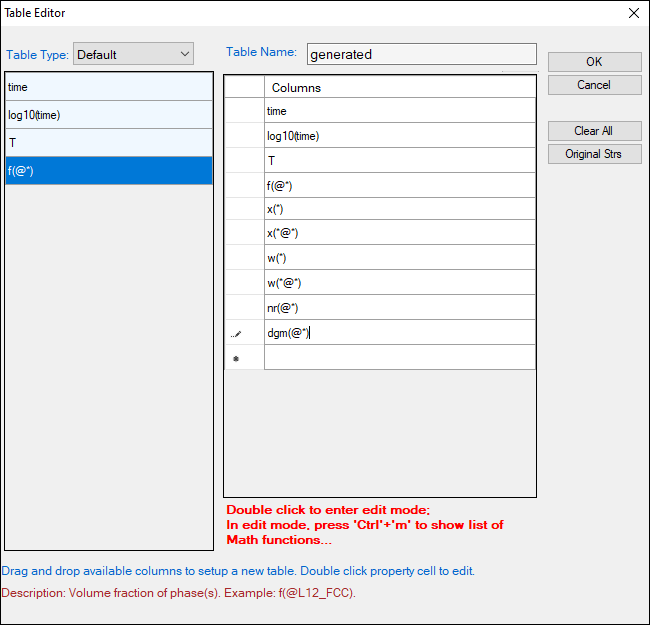The width and height of the screenshot is (650, 625).
Task: Click the 'x(*)' column cell
Action: pyautogui.click(x=399, y=209)
